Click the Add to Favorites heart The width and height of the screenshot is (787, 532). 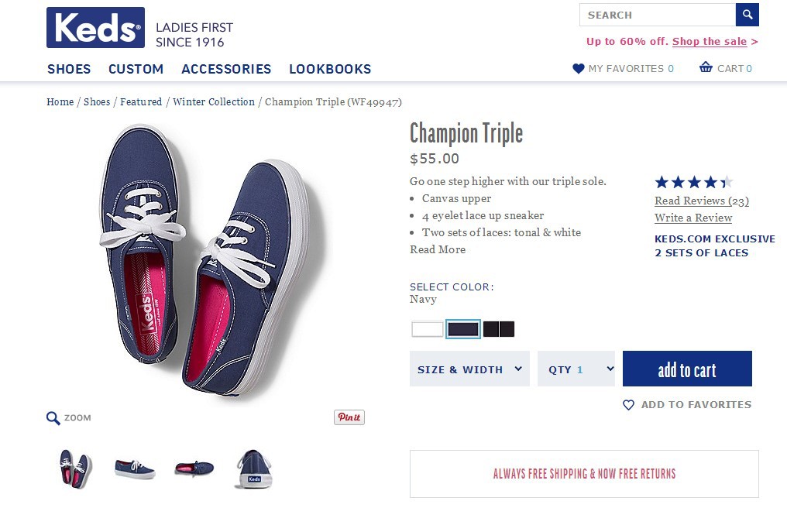point(628,405)
